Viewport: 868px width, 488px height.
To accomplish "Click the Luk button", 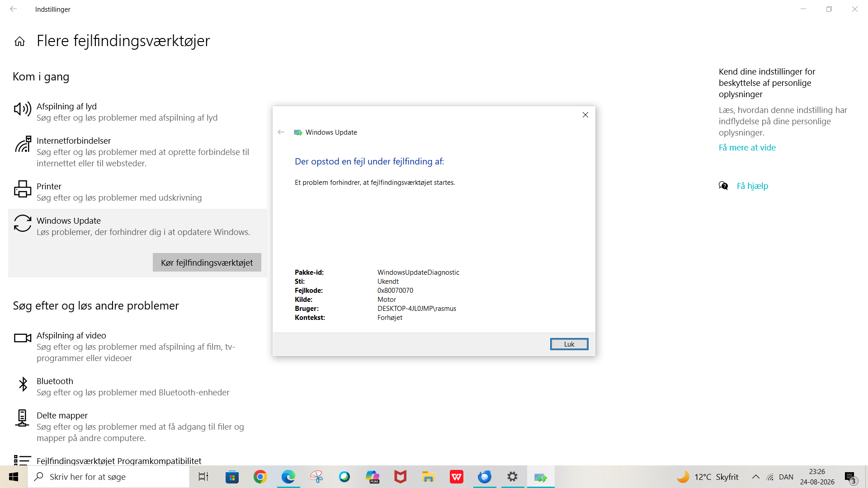I will (569, 344).
